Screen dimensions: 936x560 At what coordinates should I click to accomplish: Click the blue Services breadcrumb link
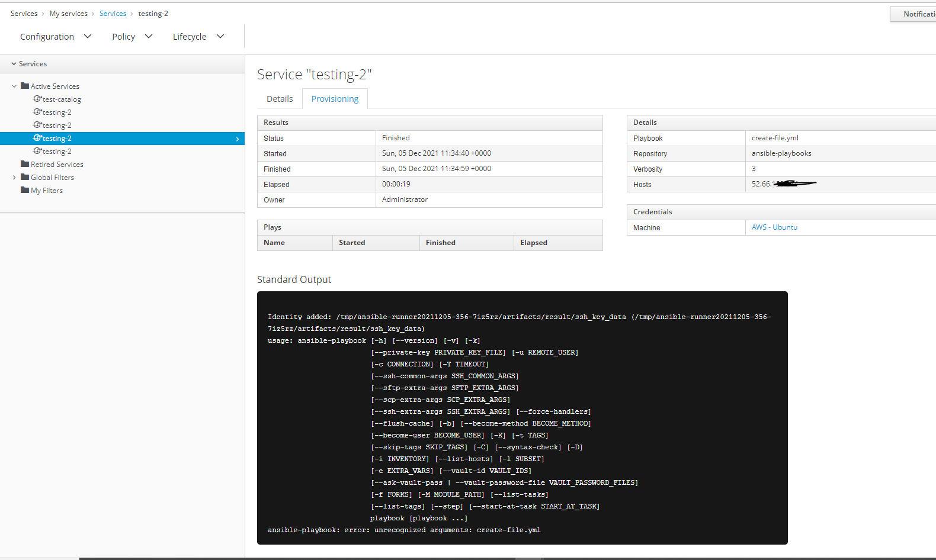[113, 14]
